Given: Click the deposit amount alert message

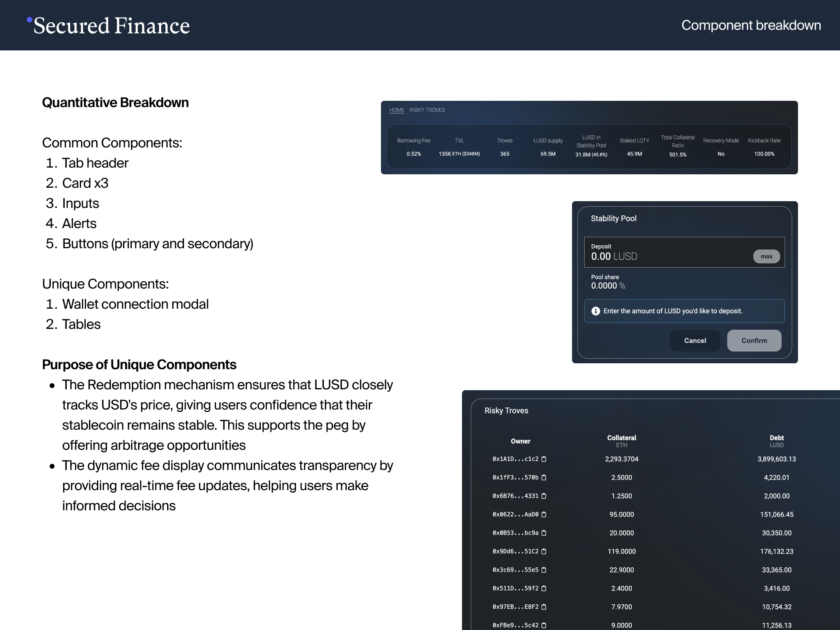Looking at the screenshot, I should (x=673, y=311).
